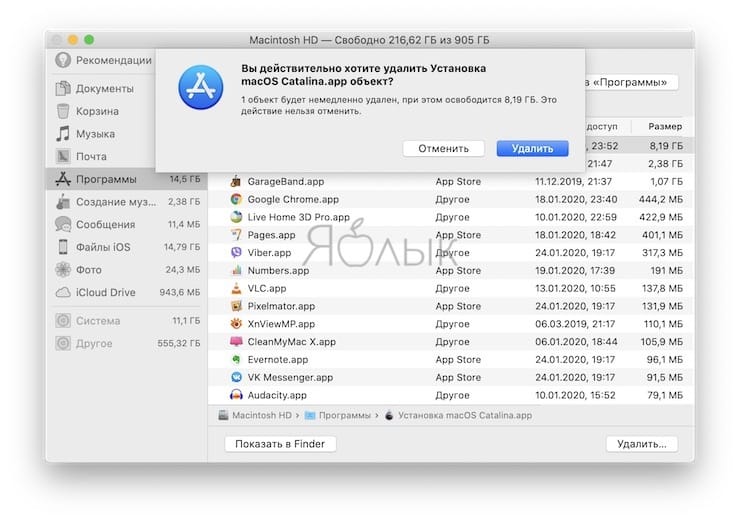Screen dimensions: 740x522
Task: Select the VK Messenger.app file name
Action: pos(290,377)
